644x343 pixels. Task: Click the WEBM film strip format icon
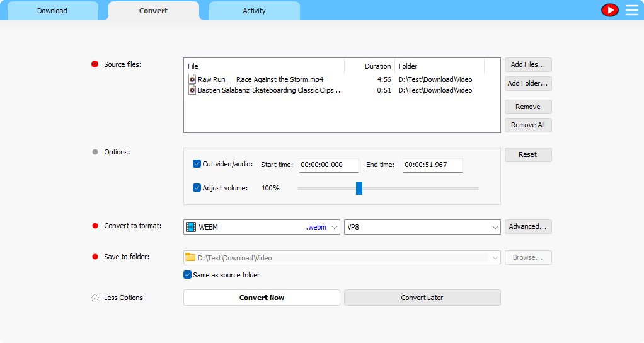tap(191, 227)
